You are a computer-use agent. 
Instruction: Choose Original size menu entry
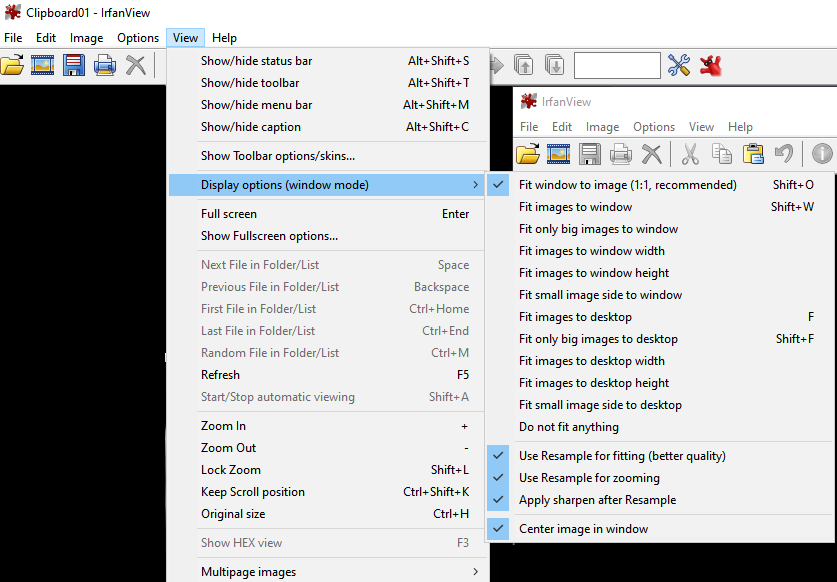coord(327,514)
